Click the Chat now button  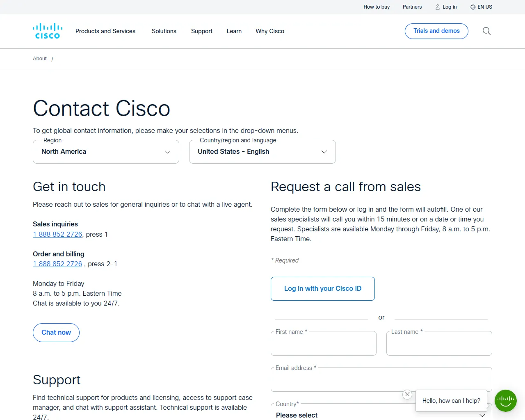point(56,333)
